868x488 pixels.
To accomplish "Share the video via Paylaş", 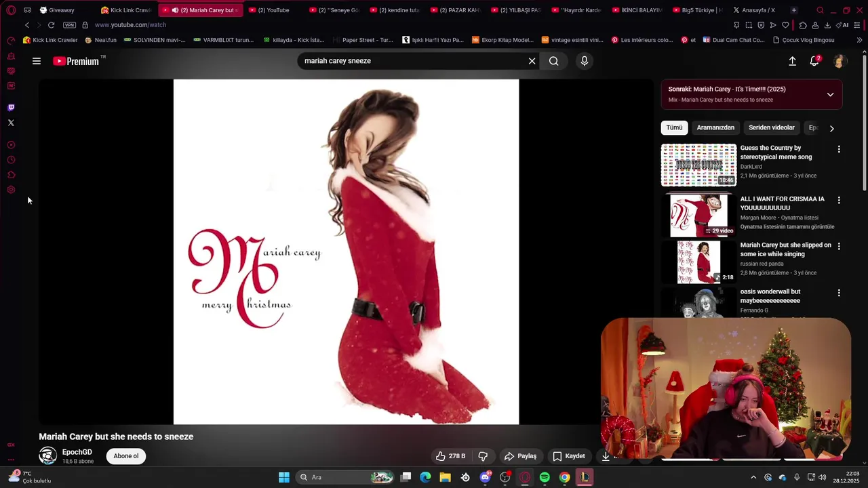I will point(520,456).
